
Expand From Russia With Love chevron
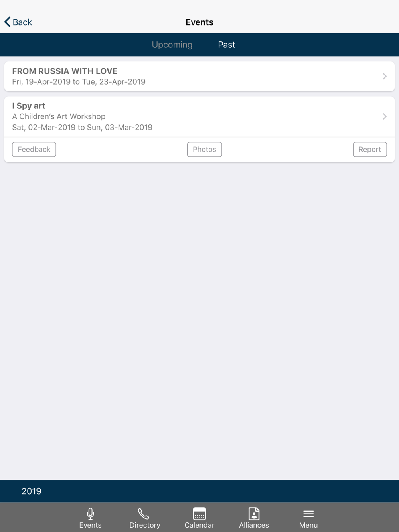point(385,76)
